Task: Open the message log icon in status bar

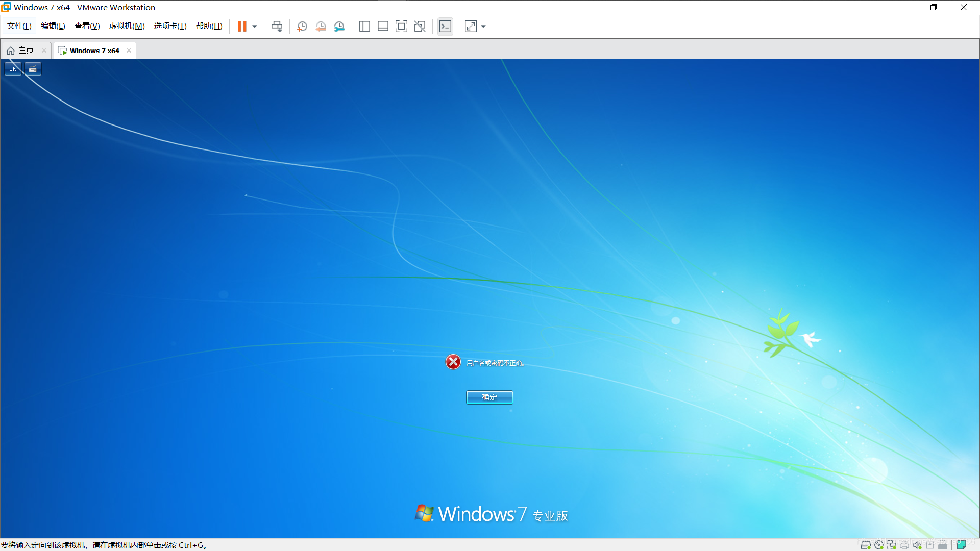Action: tap(961, 545)
